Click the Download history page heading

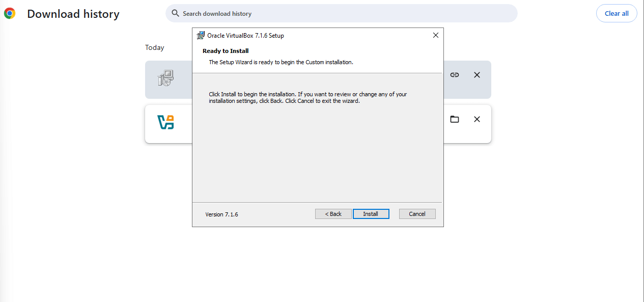(x=73, y=14)
